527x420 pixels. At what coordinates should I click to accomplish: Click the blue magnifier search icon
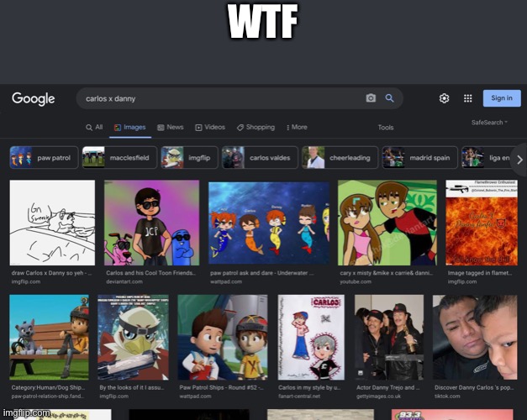point(389,98)
